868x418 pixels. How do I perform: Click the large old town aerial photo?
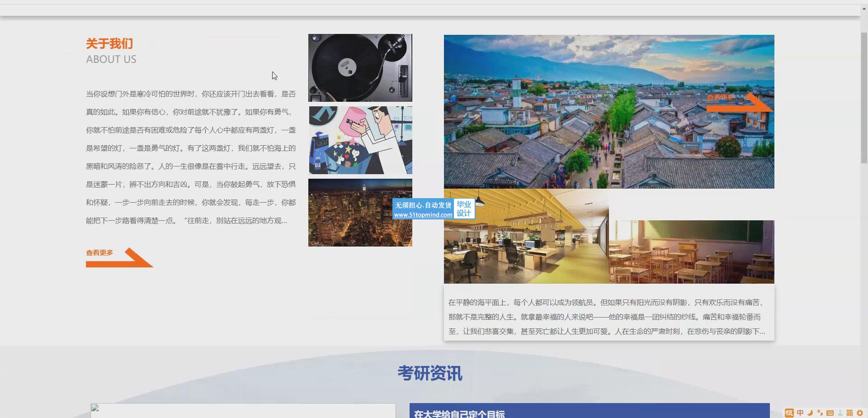pyautogui.click(x=609, y=112)
